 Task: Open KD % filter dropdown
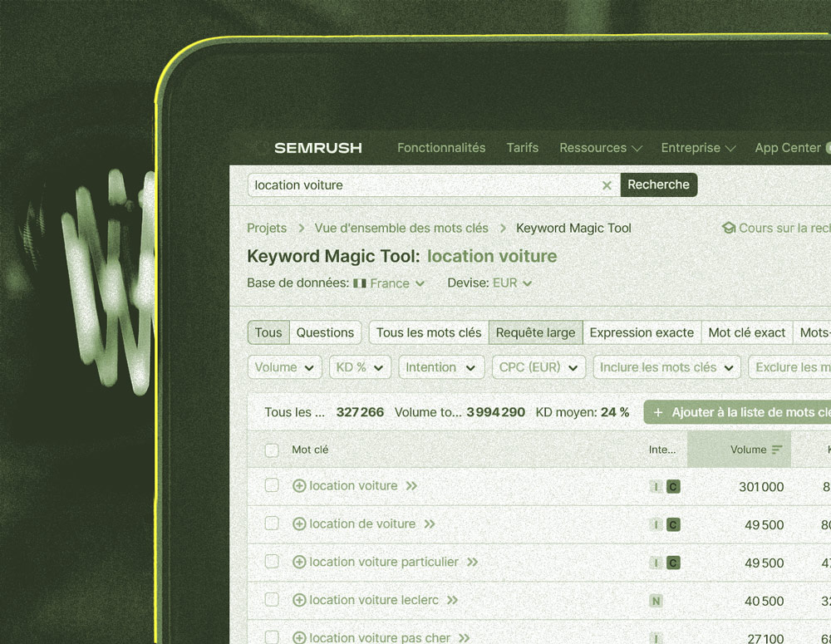point(360,367)
